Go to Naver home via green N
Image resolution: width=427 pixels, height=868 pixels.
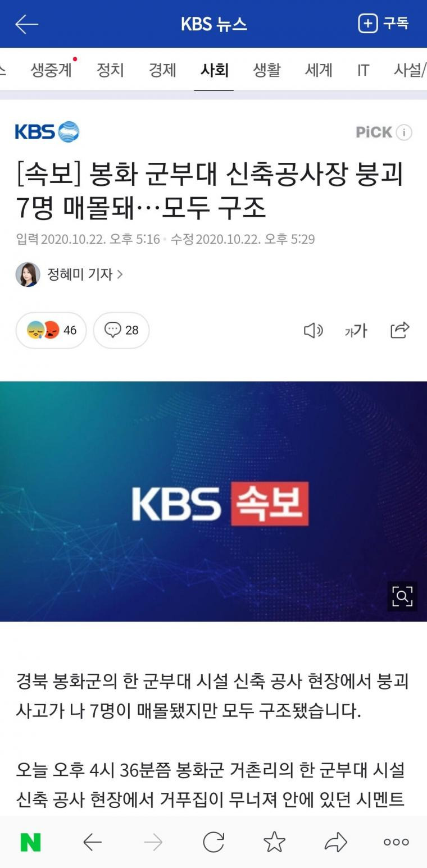[30, 842]
